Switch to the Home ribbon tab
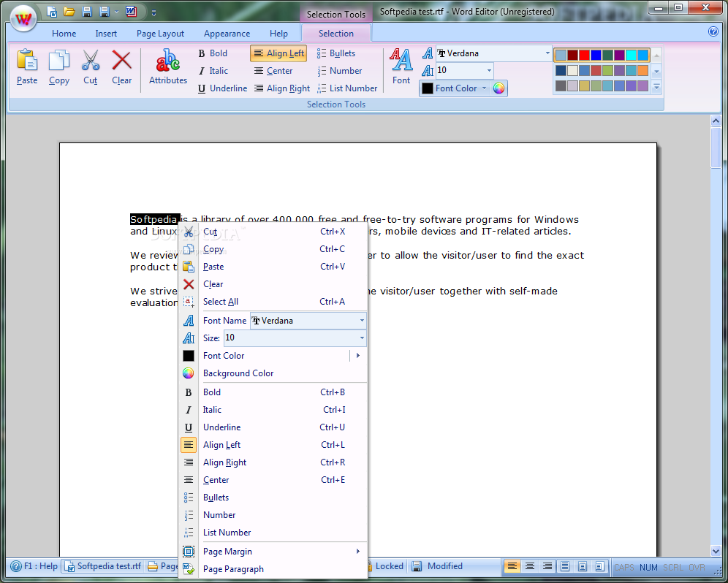 (x=64, y=34)
